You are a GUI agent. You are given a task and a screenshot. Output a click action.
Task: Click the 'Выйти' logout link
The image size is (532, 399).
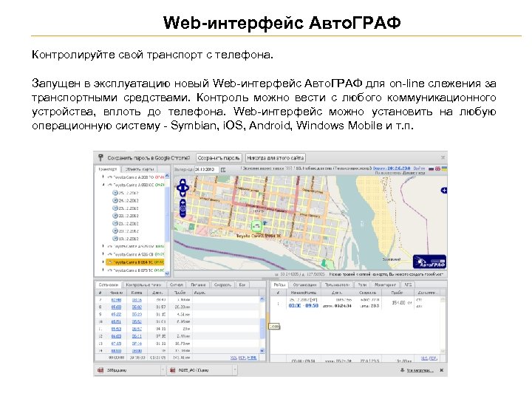click(x=419, y=168)
